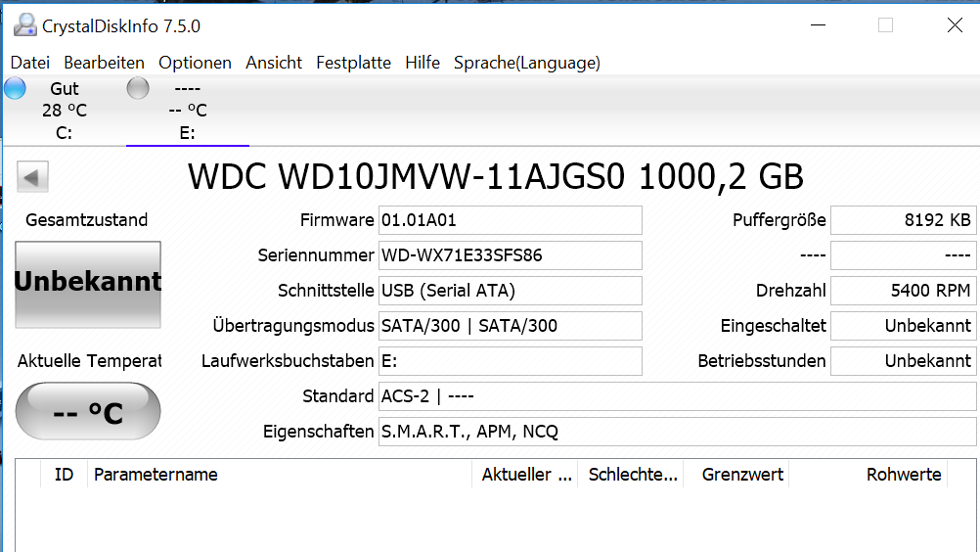Click the Aktuelle Temperat label
This screenshot has width=980, height=552.
(x=89, y=361)
